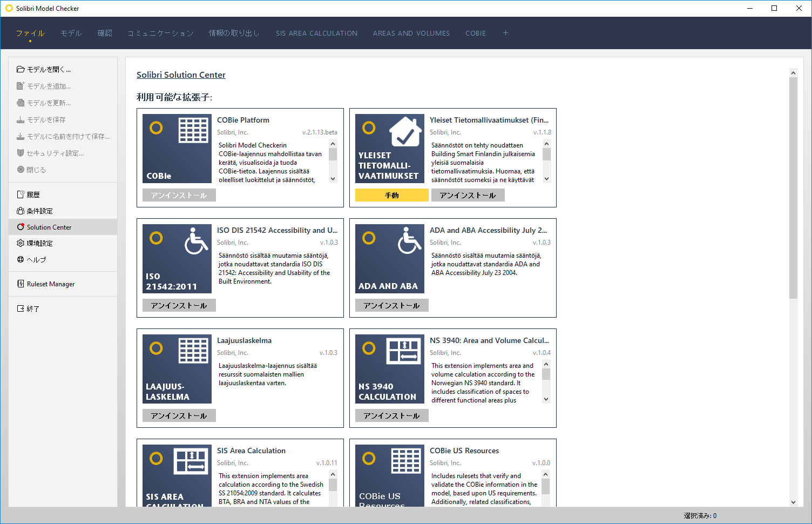
Task: Open the ファイル tab
Action: tap(30, 33)
